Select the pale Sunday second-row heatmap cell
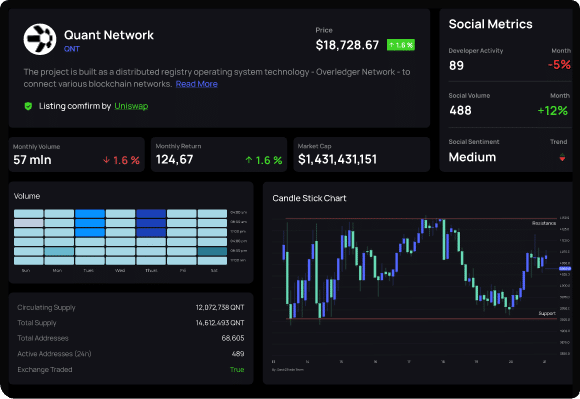The height and width of the screenshot is (399, 580). 28,223
